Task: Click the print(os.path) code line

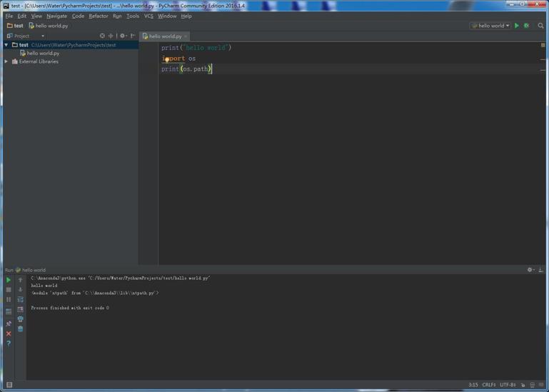Action: (x=186, y=69)
